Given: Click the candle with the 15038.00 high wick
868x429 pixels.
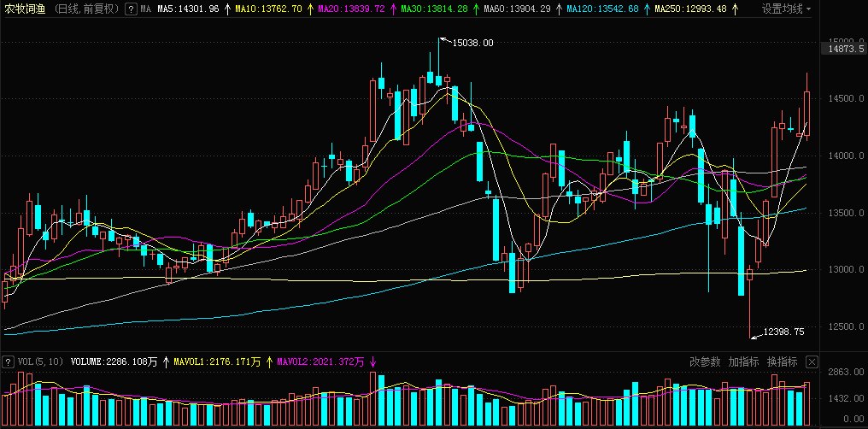Looking at the screenshot, I should pos(438,80).
